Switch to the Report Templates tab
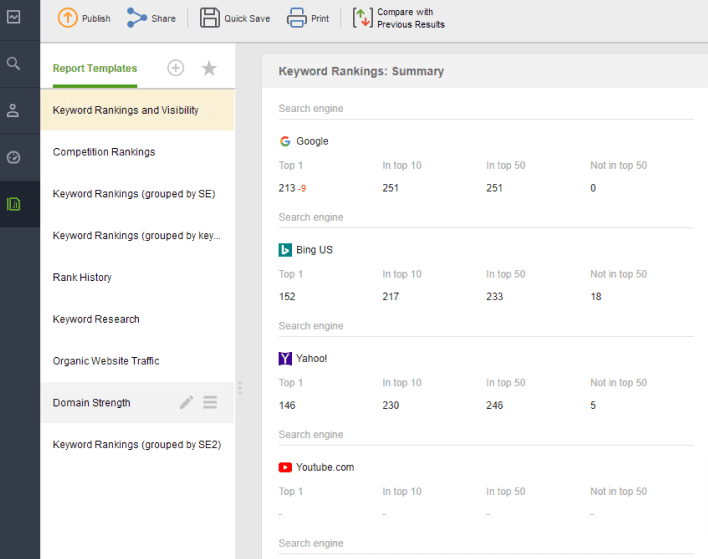The width and height of the screenshot is (708, 559). (95, 69)
